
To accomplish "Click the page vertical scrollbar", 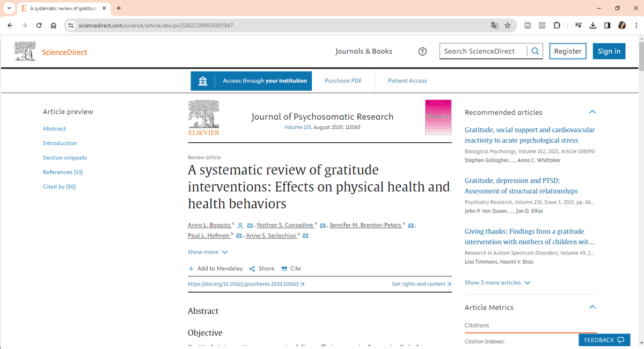I will (x=641, y=56).
